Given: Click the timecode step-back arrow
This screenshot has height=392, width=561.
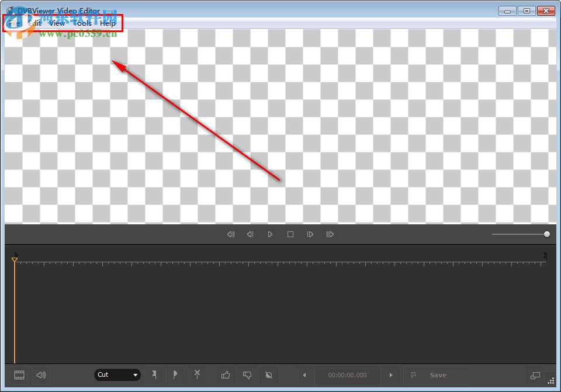Looking at the screenshot, I should (304, 374).
